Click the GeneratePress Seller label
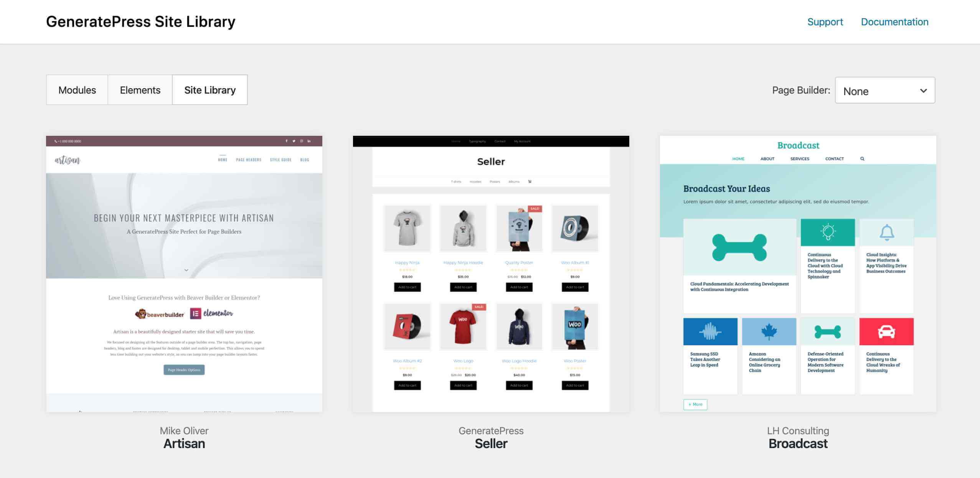Viewport: 980px width, 478px height. pyautogui.click(x=491, y=437)
